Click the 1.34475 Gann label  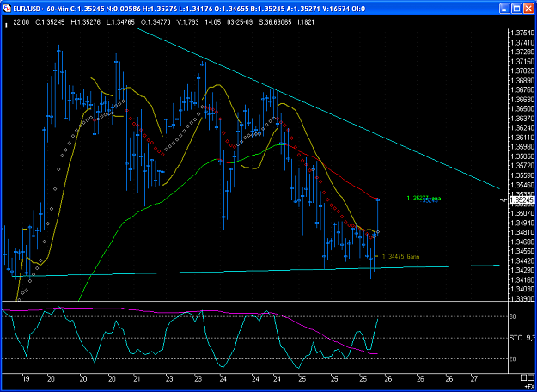400,257
